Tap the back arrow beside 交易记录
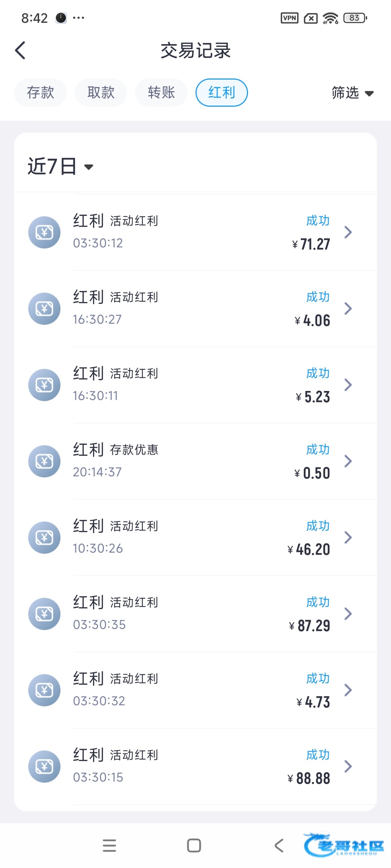The image size is (391, 868). (21, 50)
